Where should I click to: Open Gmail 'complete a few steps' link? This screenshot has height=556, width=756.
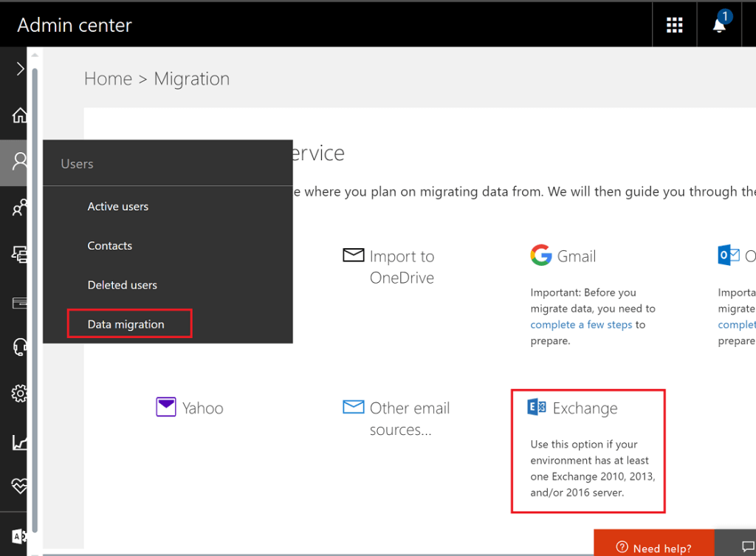(581, 325)
